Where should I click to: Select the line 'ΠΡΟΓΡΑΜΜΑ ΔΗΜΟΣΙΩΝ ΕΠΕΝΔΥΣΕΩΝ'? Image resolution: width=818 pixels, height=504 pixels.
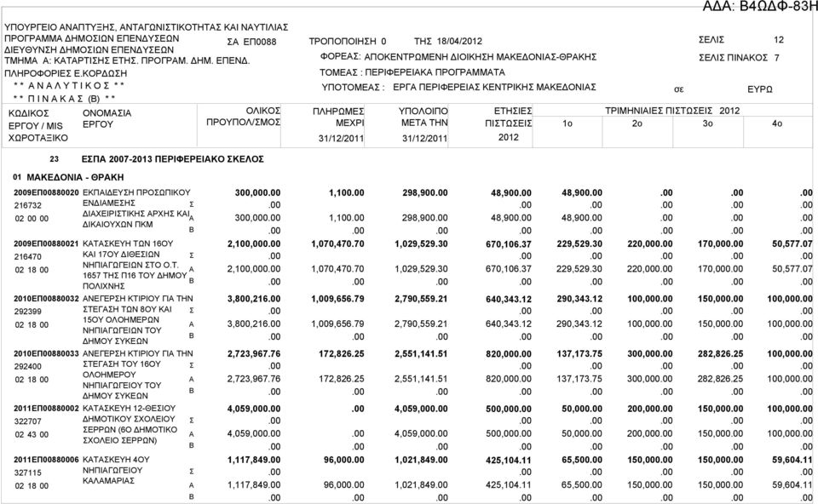(92, 38)
